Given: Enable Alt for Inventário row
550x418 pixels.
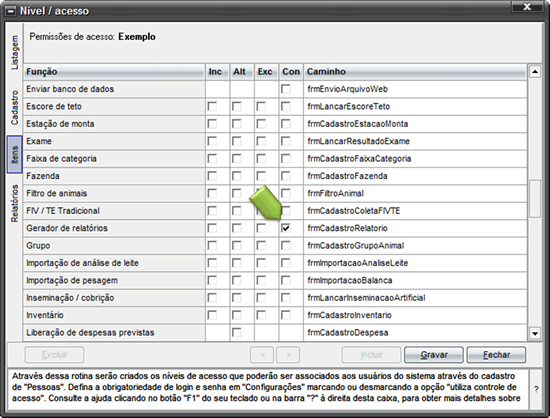Looking at the screenshot, I should 237,315.
